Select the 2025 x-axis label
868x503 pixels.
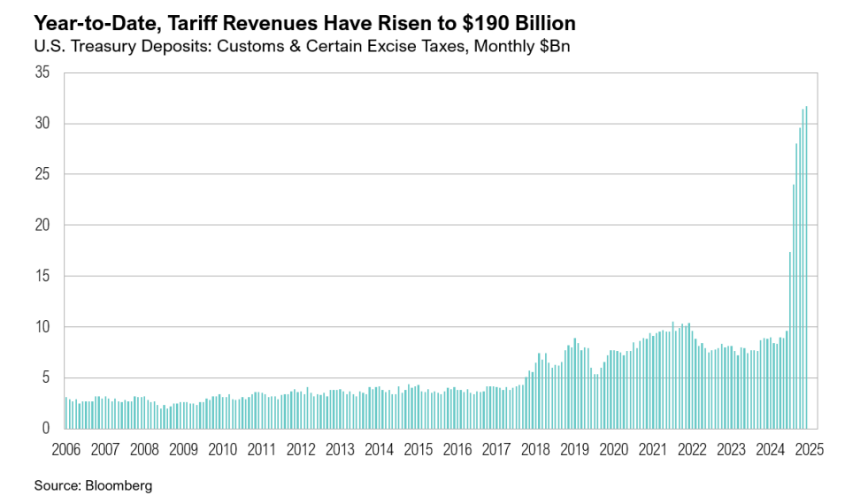pyautogui.click(x=809, y=449)
